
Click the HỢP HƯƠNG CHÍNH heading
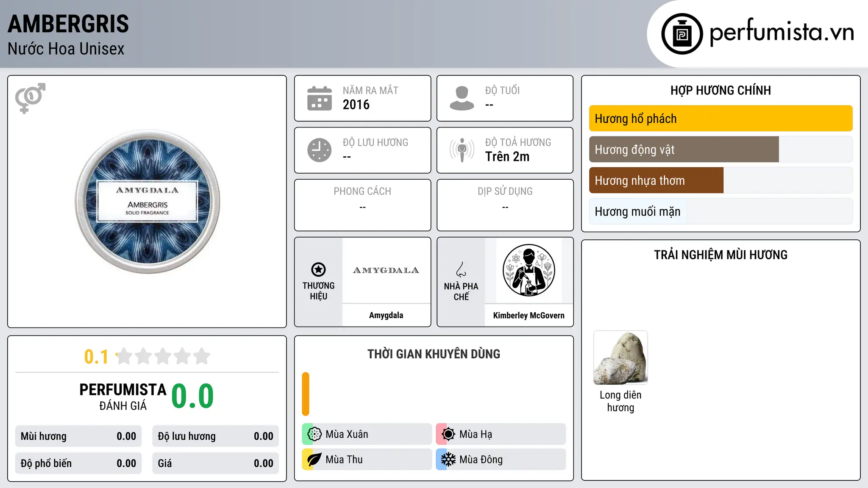coord(721,90)
